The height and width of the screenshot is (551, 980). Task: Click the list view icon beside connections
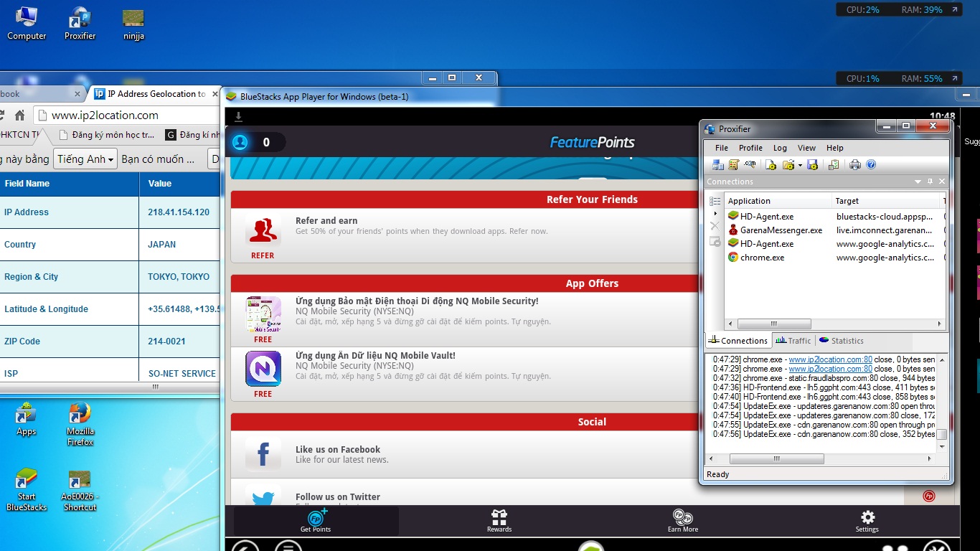[x=715, y=201]
